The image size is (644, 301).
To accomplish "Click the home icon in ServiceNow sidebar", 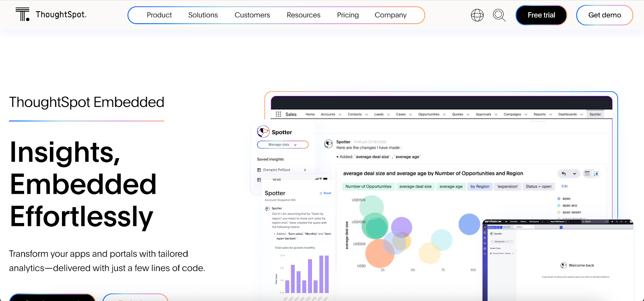I will click(x=485, y=227).
